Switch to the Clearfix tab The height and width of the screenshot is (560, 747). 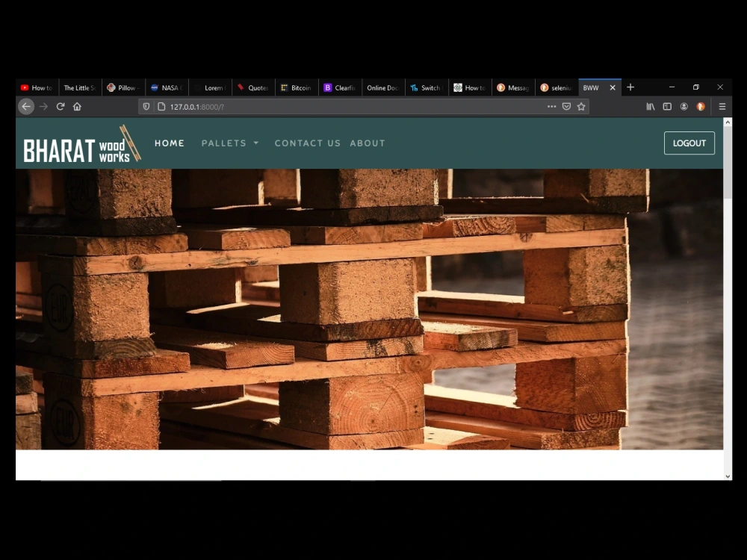(x=340, y=87)
